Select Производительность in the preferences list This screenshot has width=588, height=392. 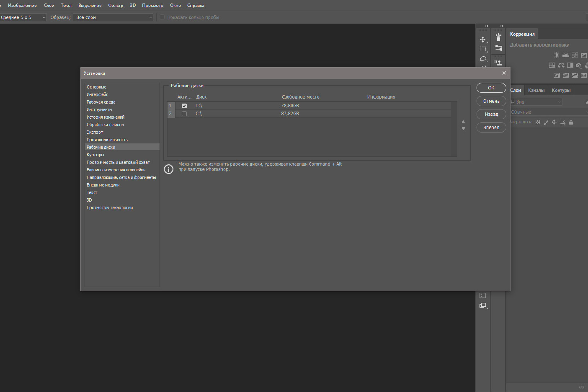(107, 140)
